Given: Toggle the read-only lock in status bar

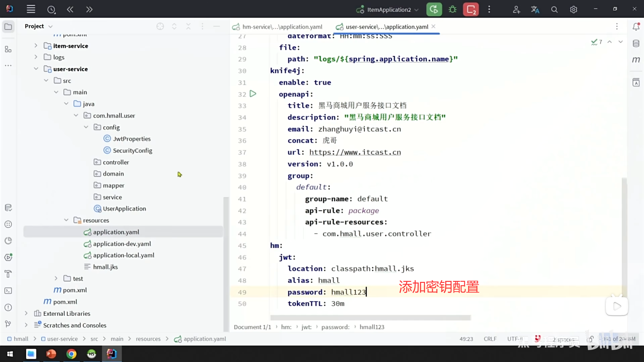Looking at the screenshot, I should click(x=590, y=339).
